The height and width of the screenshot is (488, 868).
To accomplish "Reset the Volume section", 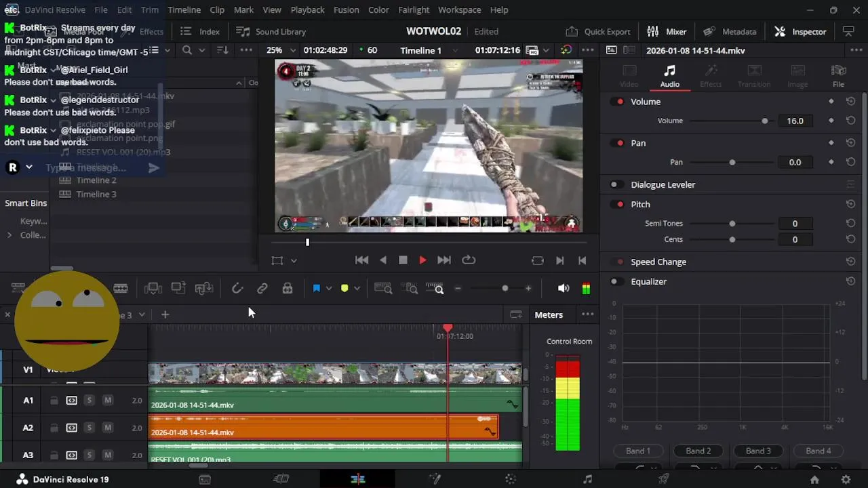I will (x=850, y=102).
